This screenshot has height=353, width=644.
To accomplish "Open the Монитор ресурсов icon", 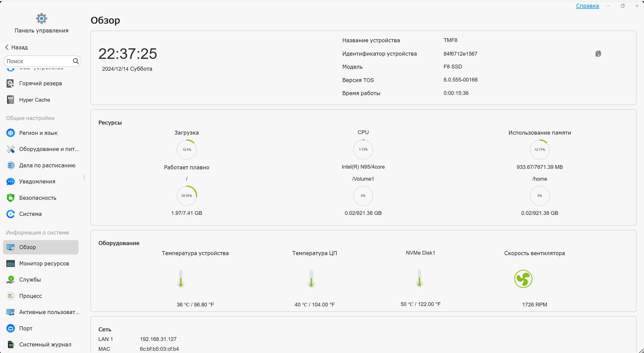I will (x=10, y=263).
